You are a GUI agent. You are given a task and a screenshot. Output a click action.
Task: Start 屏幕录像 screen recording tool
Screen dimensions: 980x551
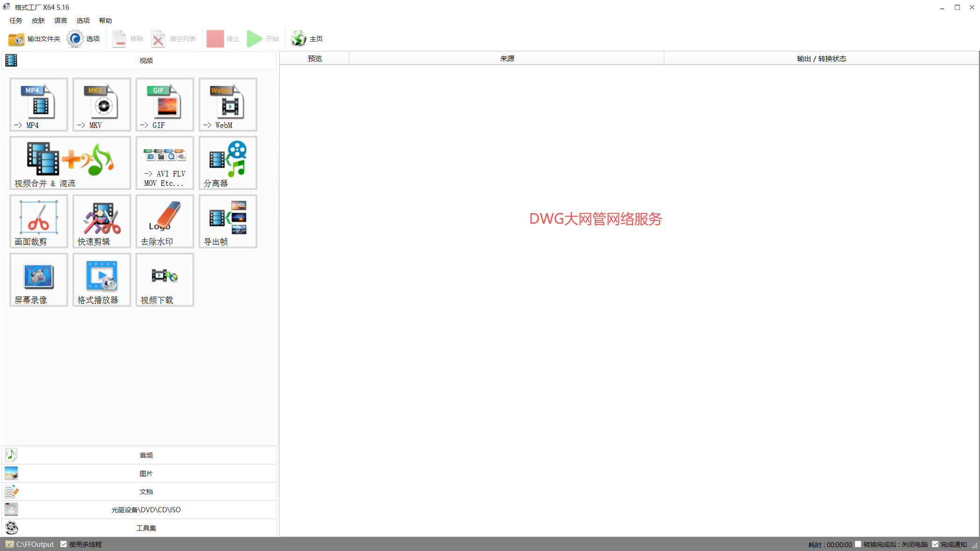38,280
